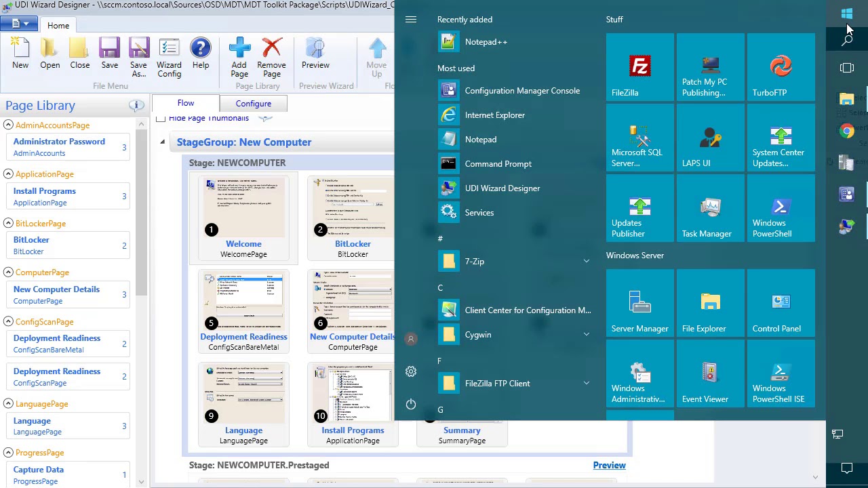
Task: Click the Task View taskbar icon
Action: (x=847, y=68)
